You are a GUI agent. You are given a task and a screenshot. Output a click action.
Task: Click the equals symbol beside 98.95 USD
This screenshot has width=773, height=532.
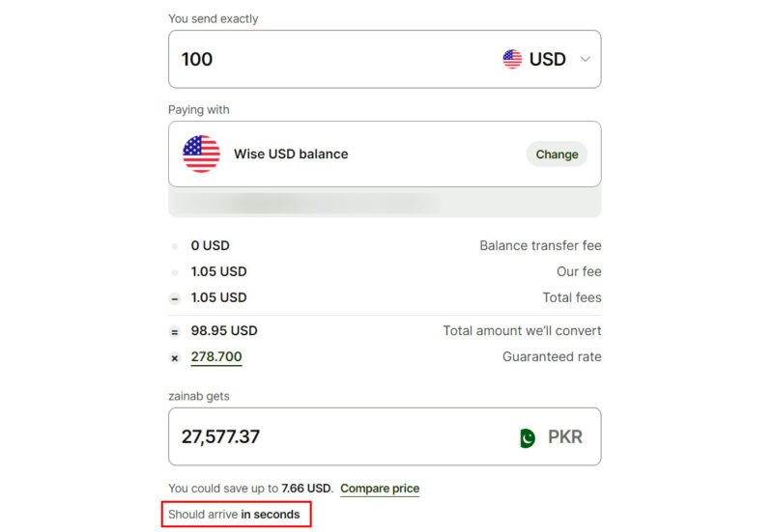[x=175, y=331]
